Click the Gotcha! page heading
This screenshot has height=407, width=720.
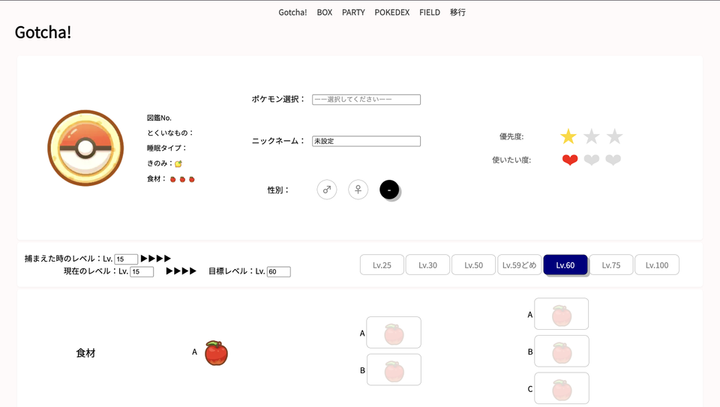(43, 32)
